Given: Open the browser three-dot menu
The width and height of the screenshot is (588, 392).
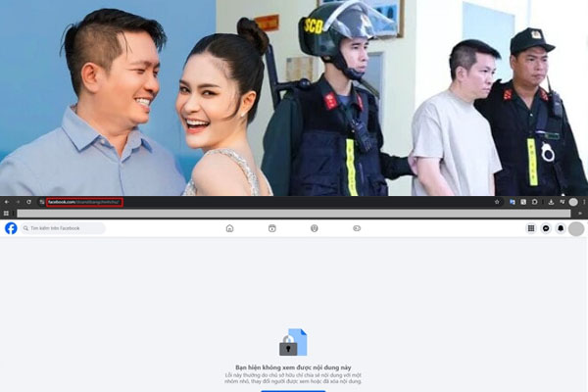Looking at the screenshot, I should 583,202.
